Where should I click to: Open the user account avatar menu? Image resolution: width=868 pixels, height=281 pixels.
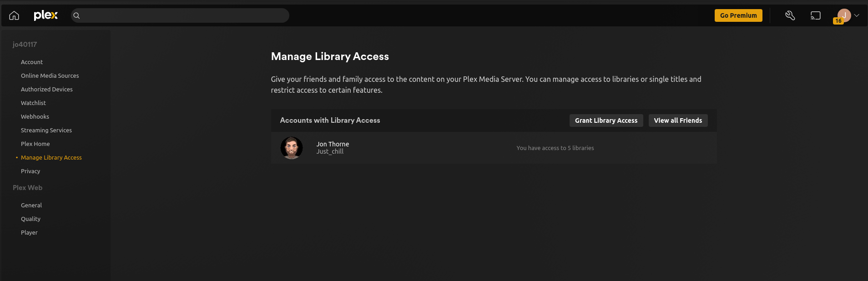(844, 15)
